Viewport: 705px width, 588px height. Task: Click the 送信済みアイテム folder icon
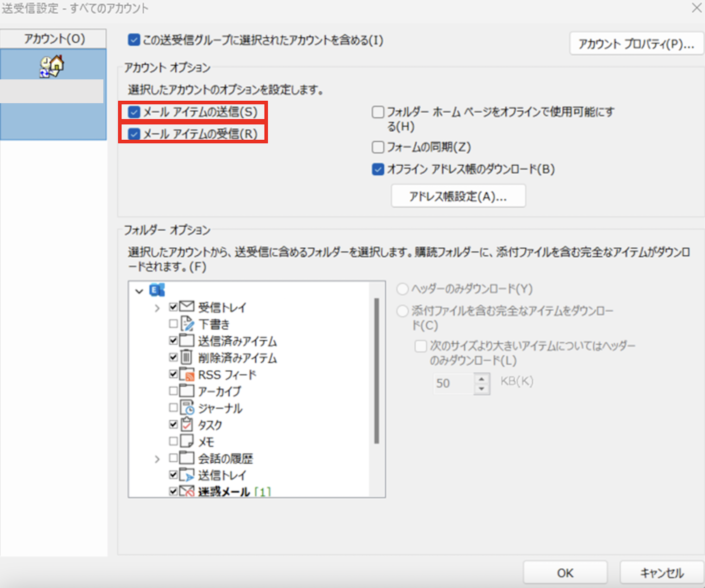pyautogui.click(x=187, y=341)
